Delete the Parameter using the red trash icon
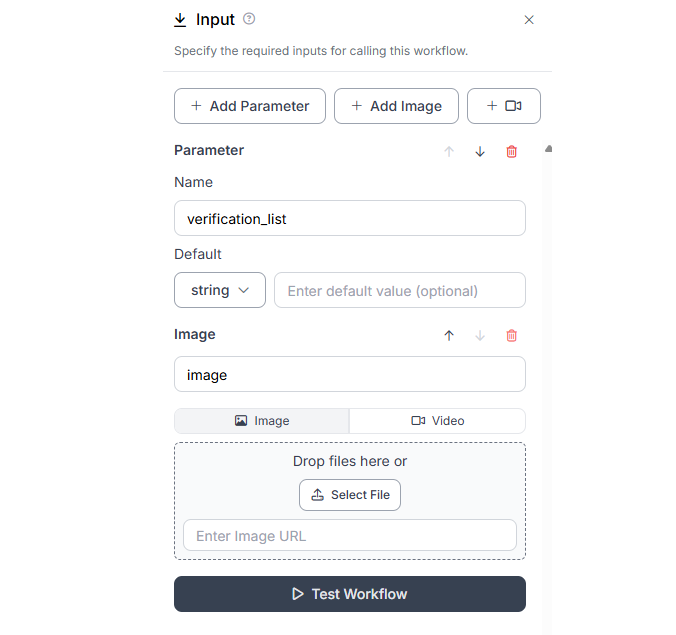 pos(511,152)
